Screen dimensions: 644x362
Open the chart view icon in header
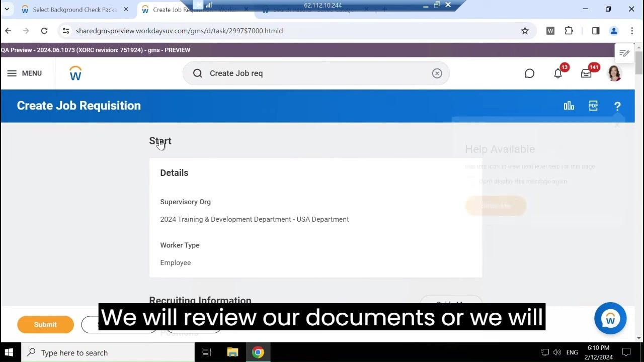pyautogui.click(x=569, y=106)
